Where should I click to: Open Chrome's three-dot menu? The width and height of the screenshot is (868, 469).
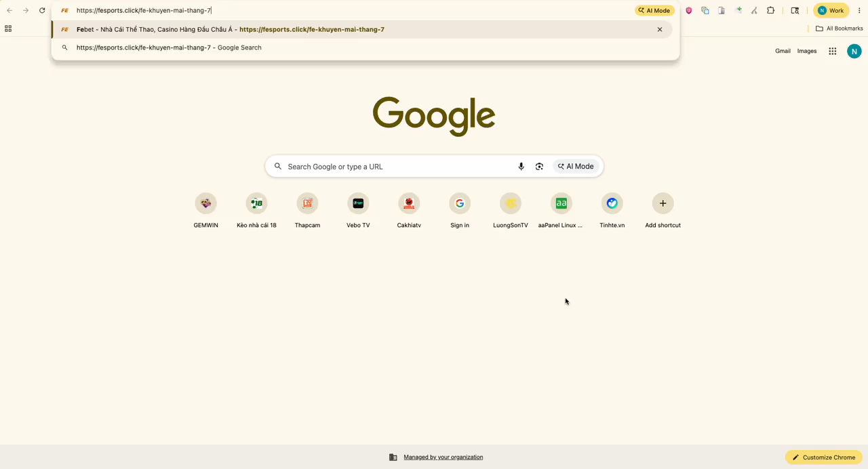[x=859, y=10]
